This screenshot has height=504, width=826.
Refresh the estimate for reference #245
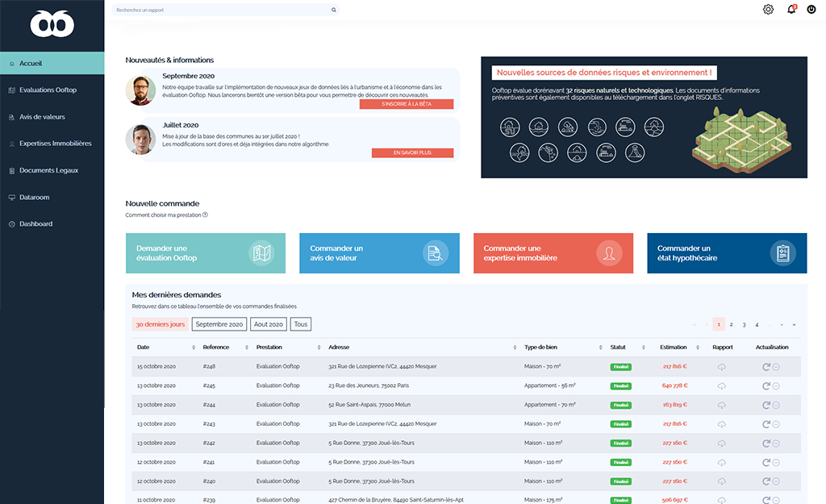766,385
